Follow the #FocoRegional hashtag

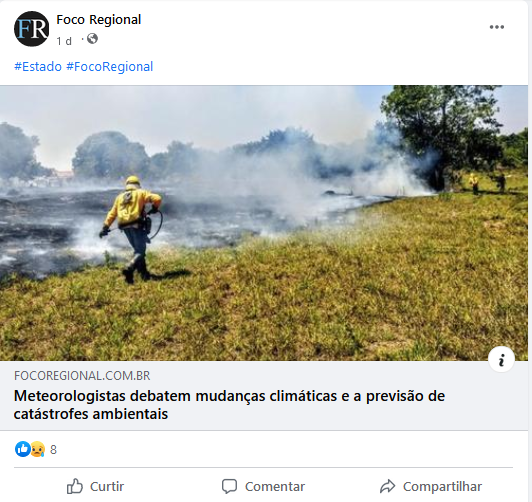[x=109, y=66]
